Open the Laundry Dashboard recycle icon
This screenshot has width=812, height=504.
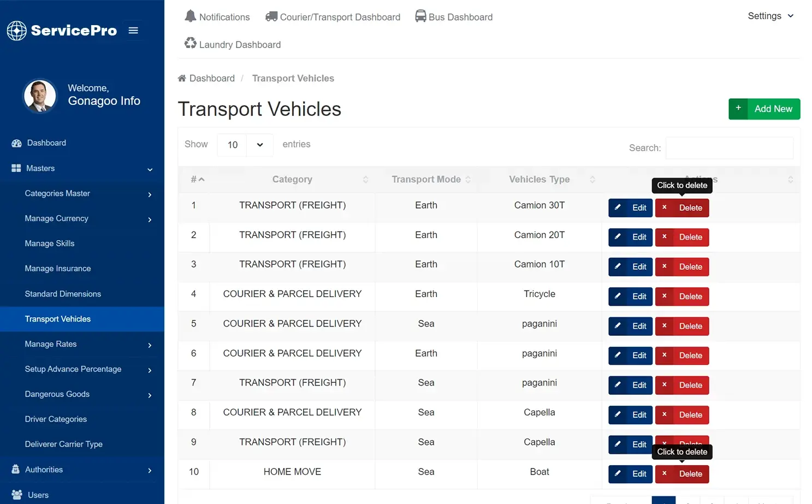pyautogui.click(x=190, y=43)
